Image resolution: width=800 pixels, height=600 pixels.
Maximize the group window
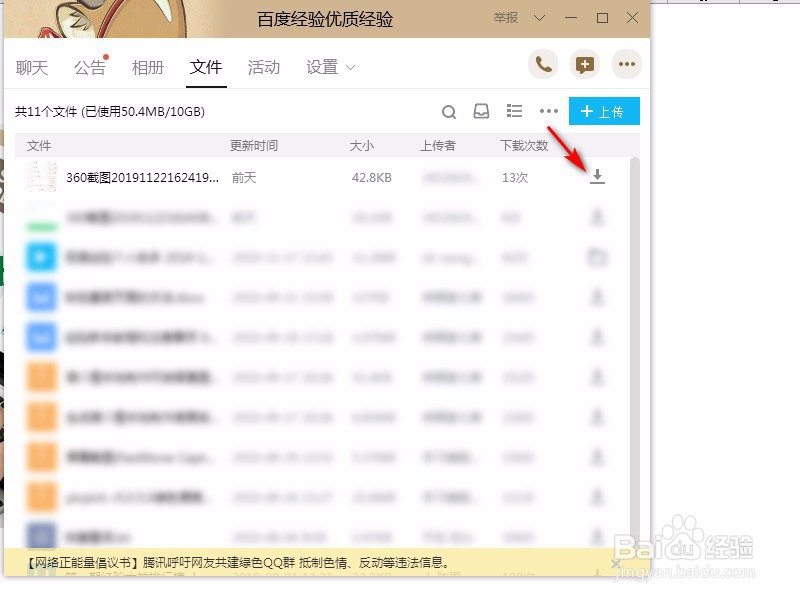[602, 18]
